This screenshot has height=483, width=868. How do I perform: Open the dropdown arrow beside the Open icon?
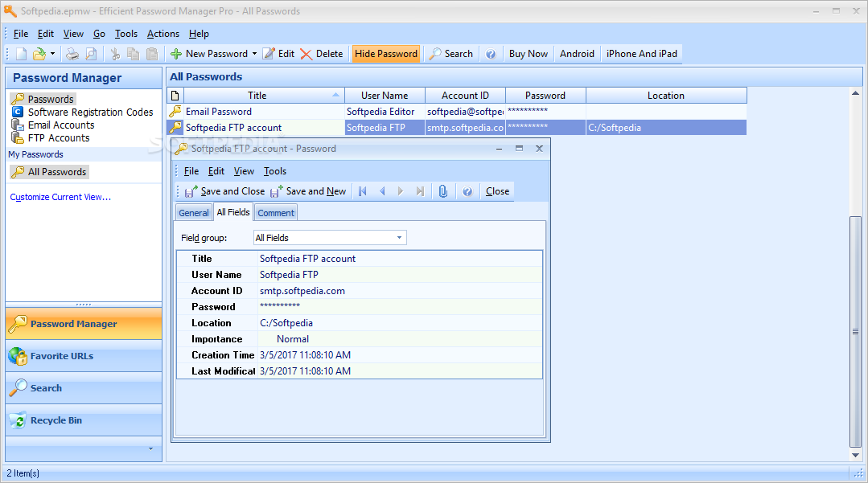tap(52, 54)
